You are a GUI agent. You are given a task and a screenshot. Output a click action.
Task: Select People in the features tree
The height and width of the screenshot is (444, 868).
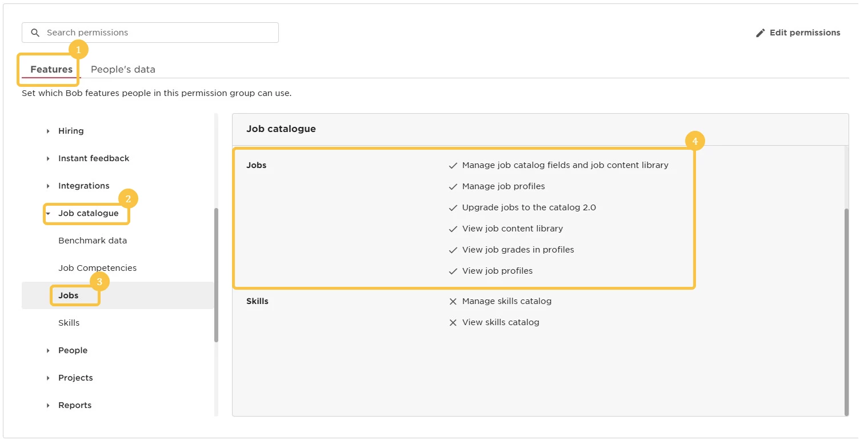73,350
